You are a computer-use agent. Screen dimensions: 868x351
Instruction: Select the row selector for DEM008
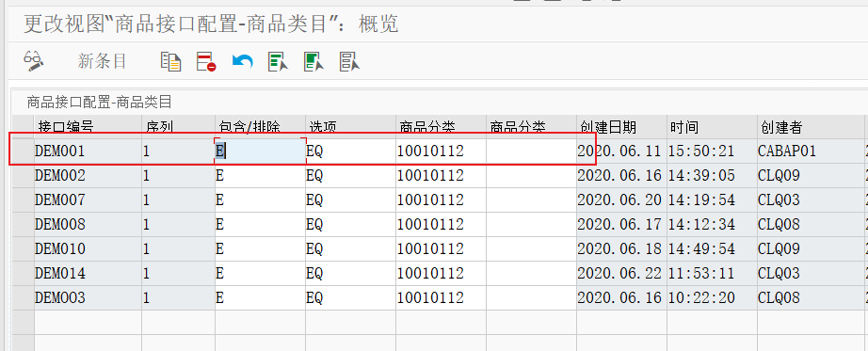[x=24, y=224]
